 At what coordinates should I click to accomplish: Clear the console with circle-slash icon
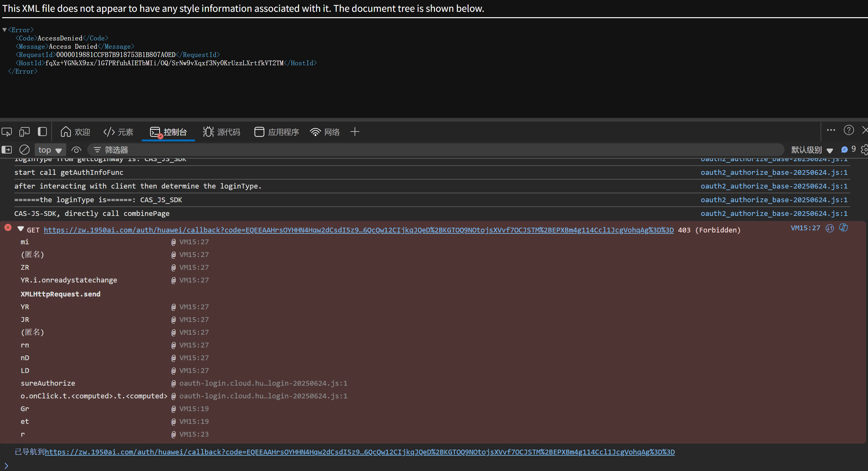(x=24, y=150)
